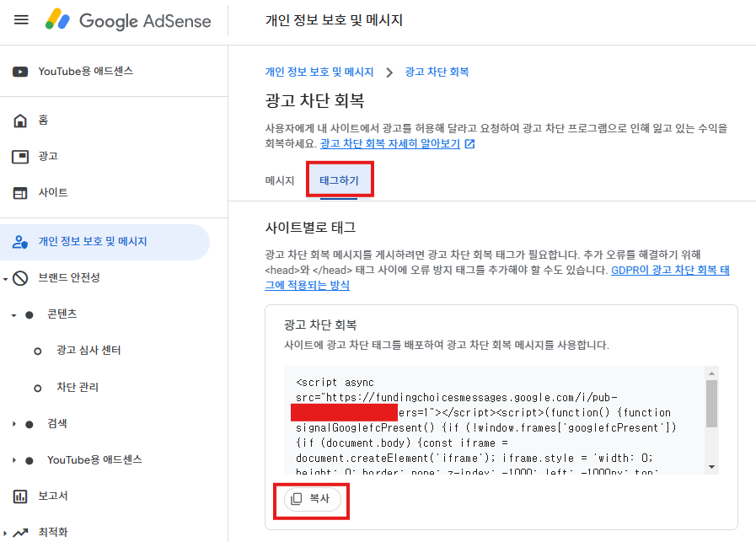Click the 광고 ad unit icon
The height and width of the screenshot is (542, 756).
click(19, 157)
